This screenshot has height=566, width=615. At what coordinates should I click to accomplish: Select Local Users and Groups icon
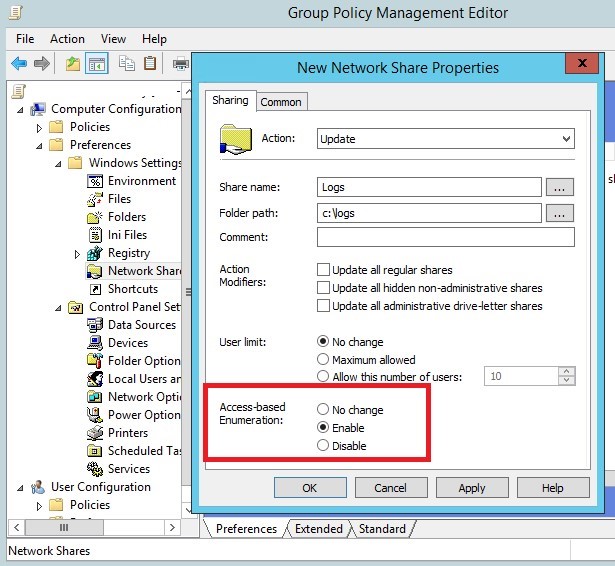pos(96,379)
